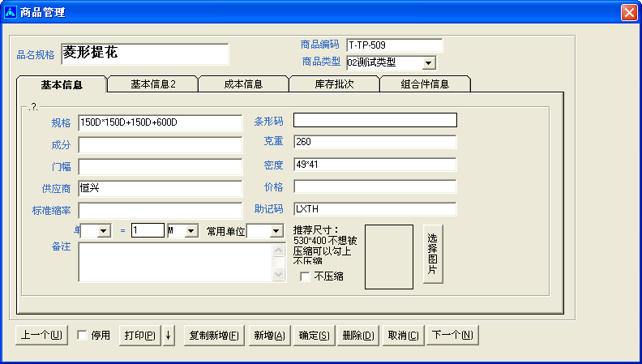Viewport: 642px width, 364px height.
Task: Click the 删除(D) button
Action: (x=358, y=336)
